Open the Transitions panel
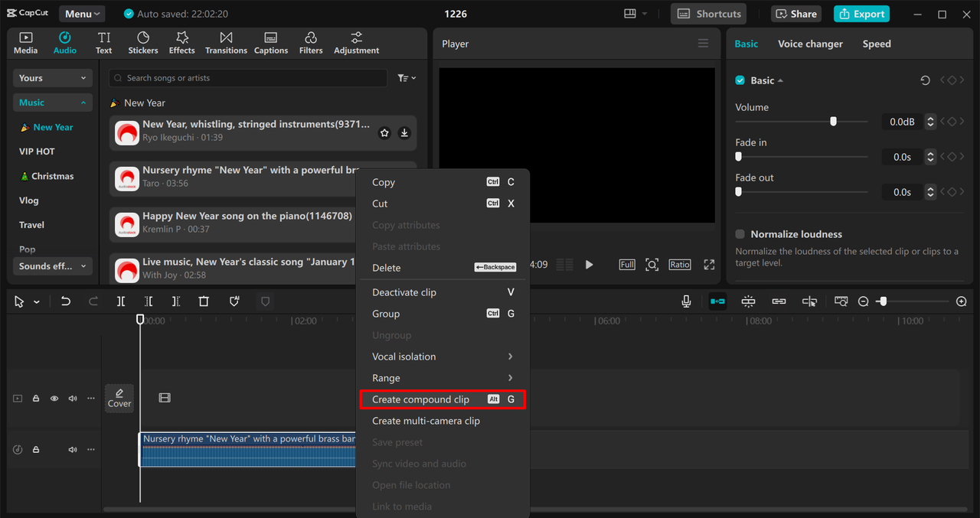The image size is (980, 518). (226, 43)
